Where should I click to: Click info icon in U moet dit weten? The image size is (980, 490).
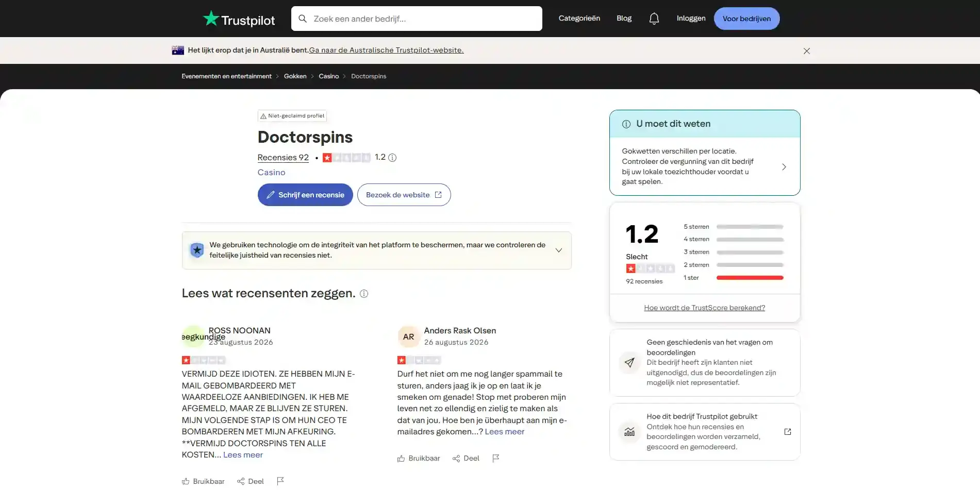(x=626, y=124)
